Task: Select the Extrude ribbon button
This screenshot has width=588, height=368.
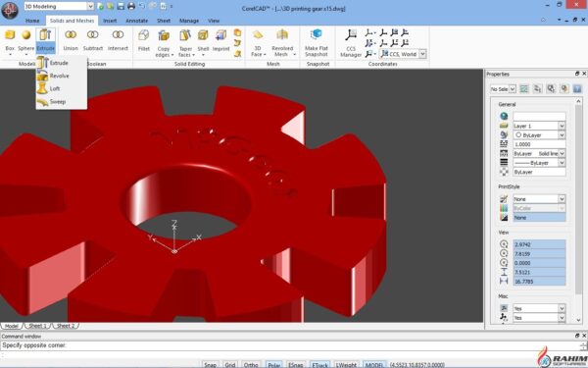Action: tap(45, 40)
